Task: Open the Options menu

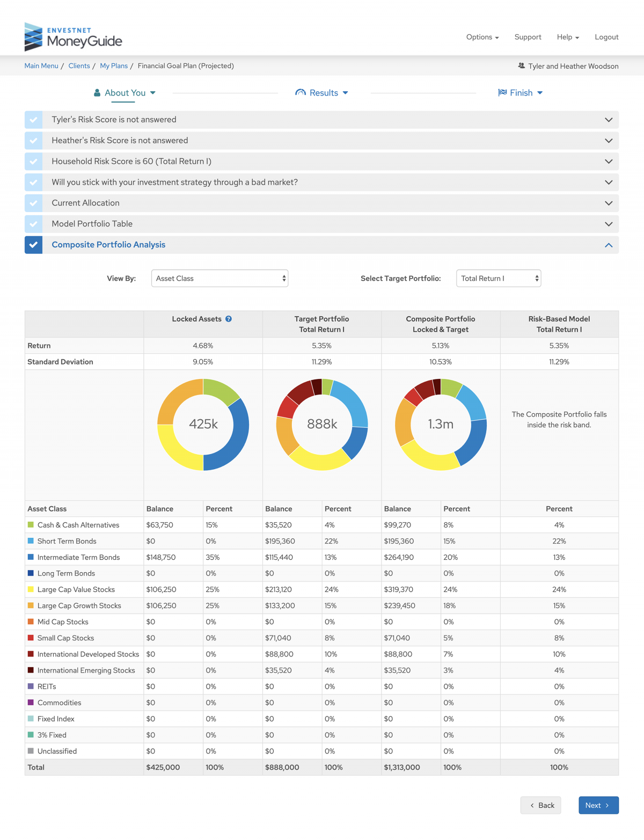Action: pos(482,37)
